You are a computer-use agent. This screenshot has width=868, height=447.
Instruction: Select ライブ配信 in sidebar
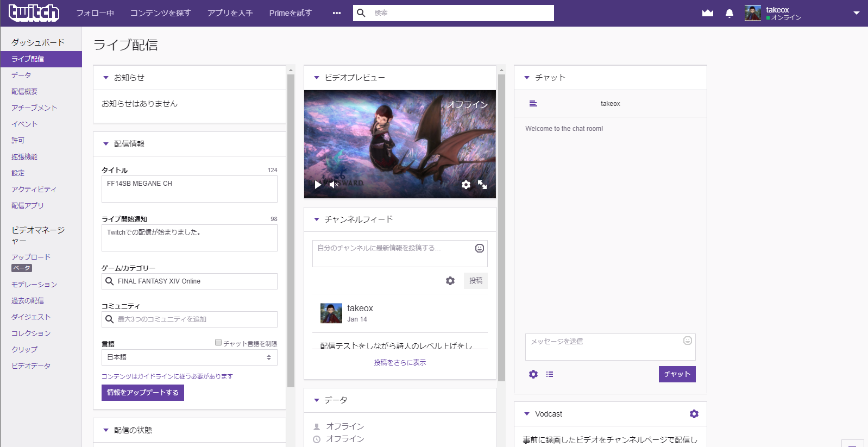[x=41, y=59]
